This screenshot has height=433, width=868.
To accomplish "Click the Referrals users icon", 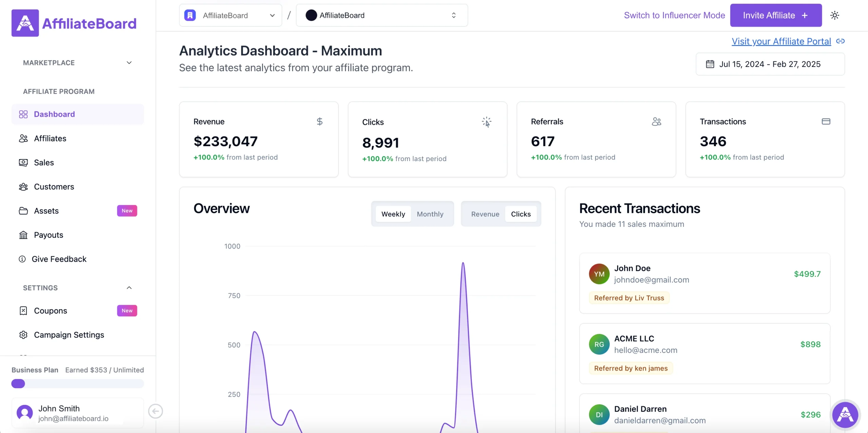I will point(656,121).
